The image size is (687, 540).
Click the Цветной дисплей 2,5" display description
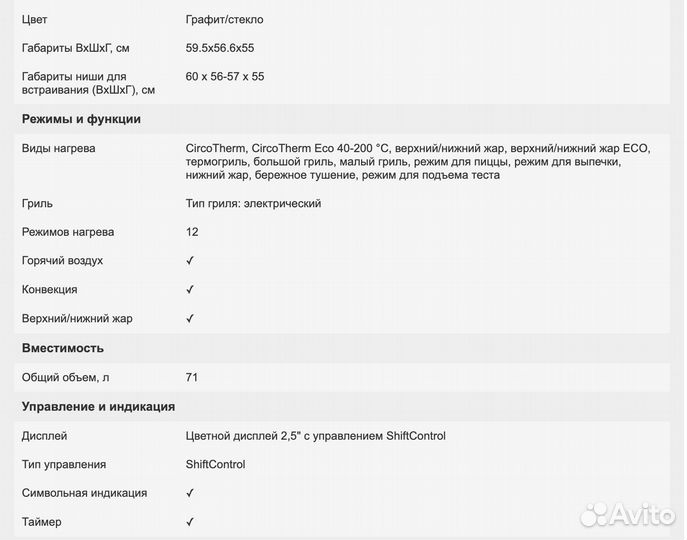(x=315, y=435)
